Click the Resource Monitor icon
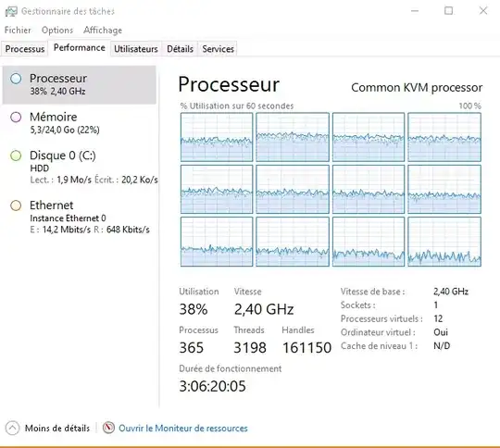Viewport: 500px width, 448px height. tap(108, 428)
